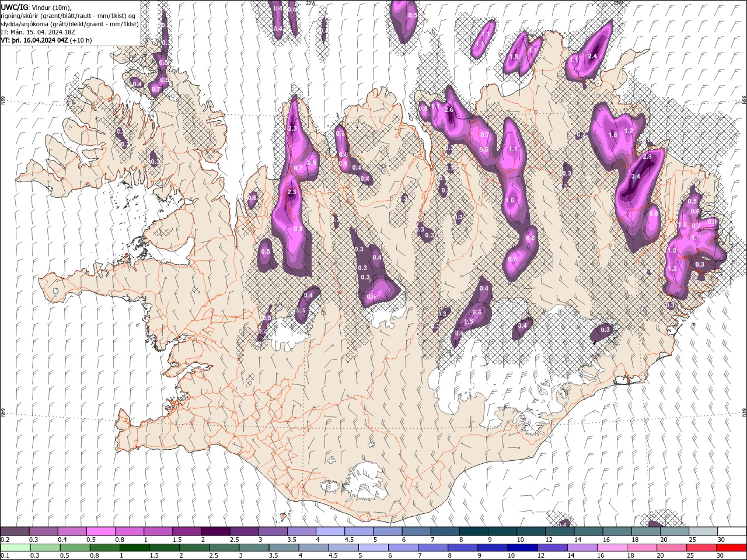This screenshot has width=747, height=560.
Task: Select the white 30 swatch in the upper legend row
Action: pyautogui.click(x=732, y=531)
